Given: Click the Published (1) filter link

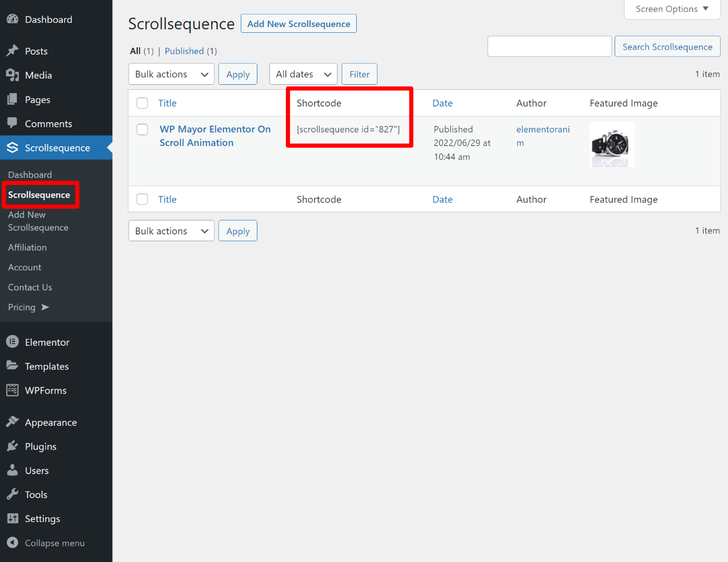Looking at the screenshot, I should point(191,51).
